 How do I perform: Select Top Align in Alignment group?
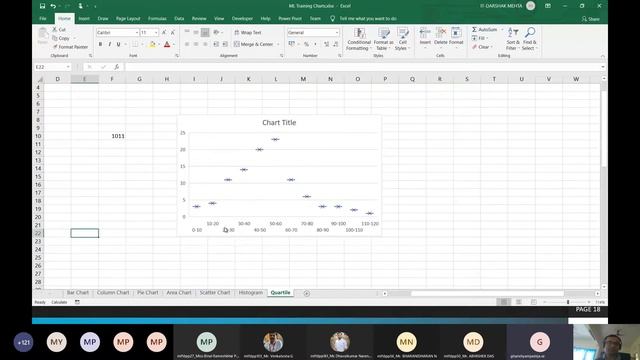coord(187,32)
